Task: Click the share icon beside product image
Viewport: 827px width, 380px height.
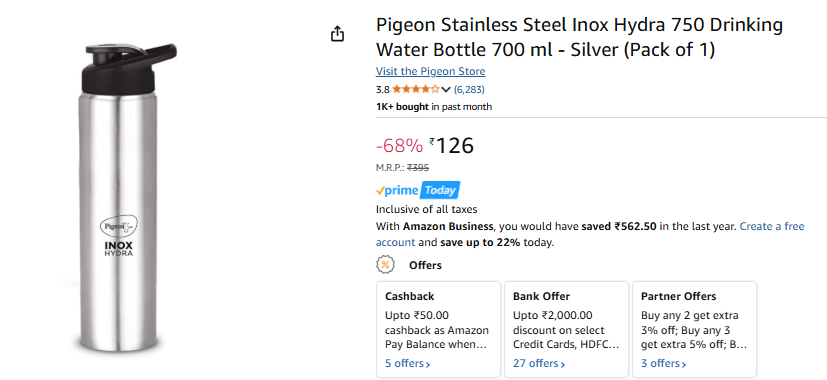Action: pos(337,34)
